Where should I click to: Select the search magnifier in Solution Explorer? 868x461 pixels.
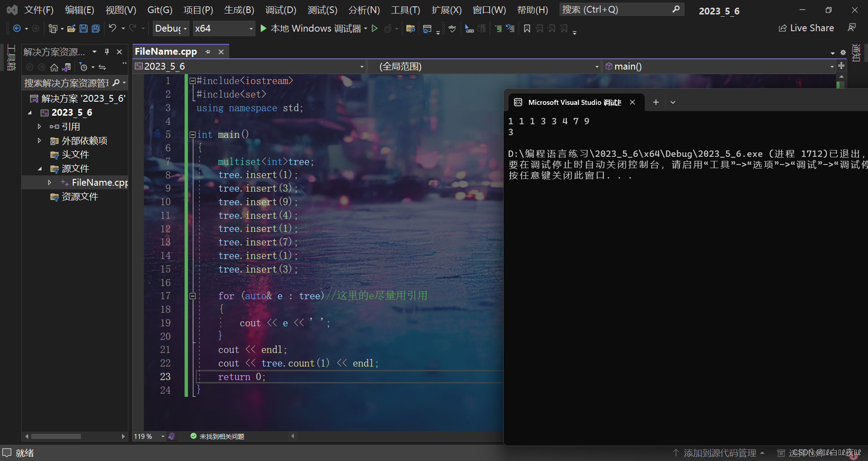(116, 83)
